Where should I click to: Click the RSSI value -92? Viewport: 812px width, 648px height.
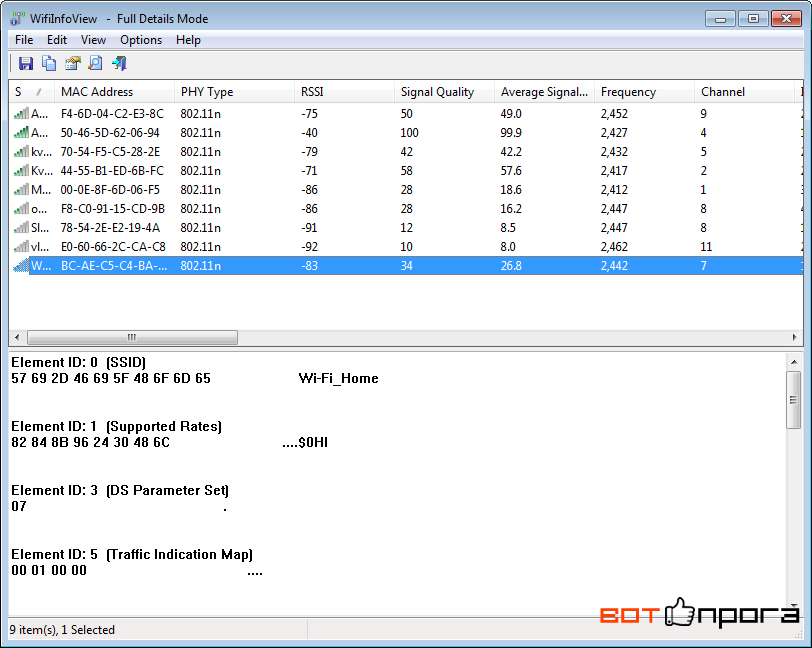tap(309, 247)
